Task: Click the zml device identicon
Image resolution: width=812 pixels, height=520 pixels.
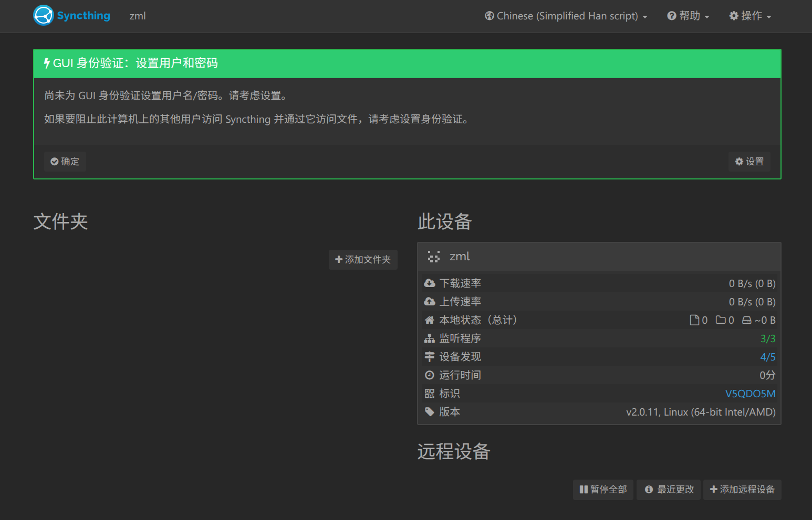Action: [434, 257]
